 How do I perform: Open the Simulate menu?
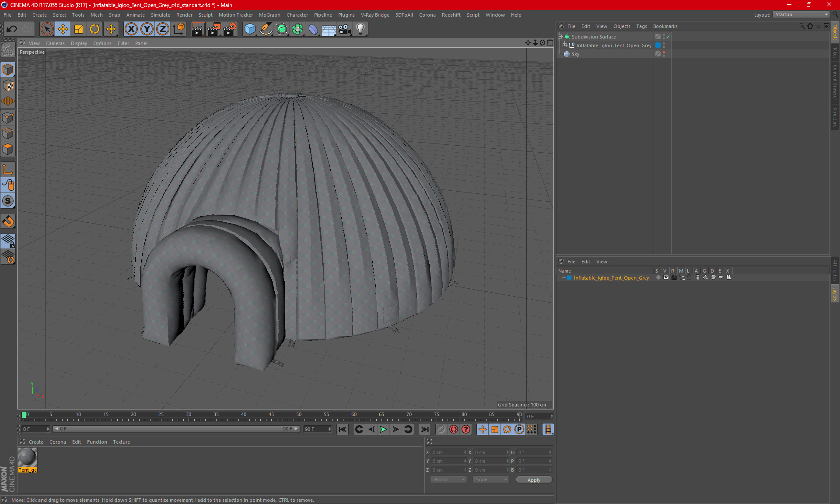click(x=161, y=15)
